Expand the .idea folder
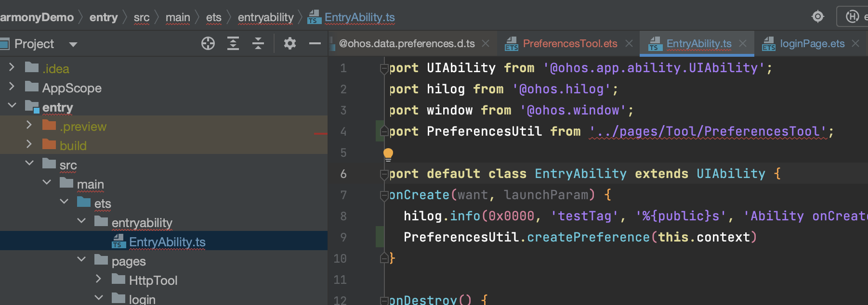 point(12,67)
